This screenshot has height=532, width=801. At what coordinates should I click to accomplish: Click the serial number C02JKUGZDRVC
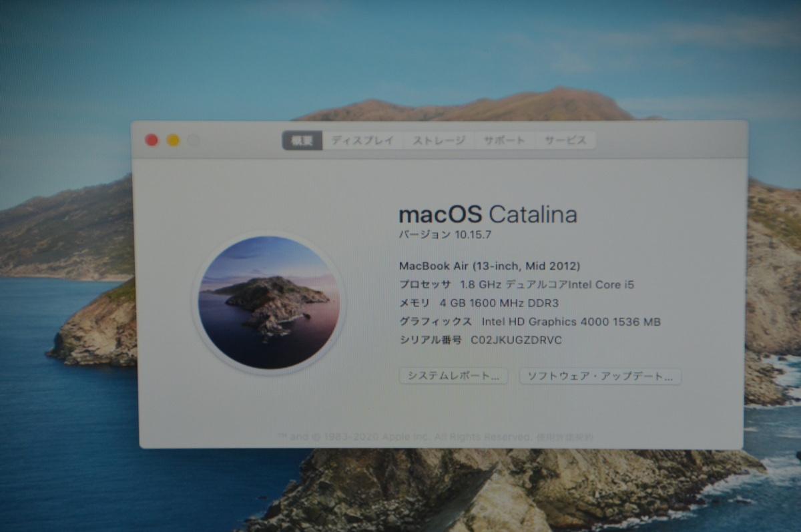517,340
